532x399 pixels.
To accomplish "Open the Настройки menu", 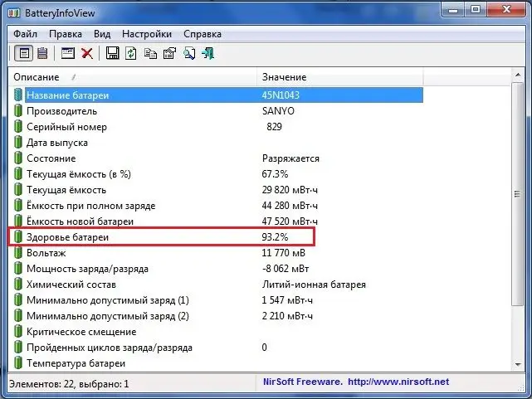I will coord(147,34).
